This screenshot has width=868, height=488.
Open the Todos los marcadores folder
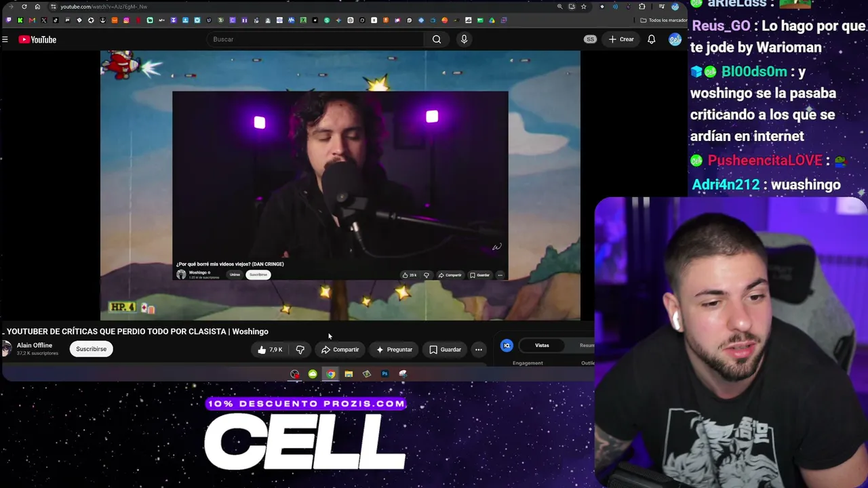664,20
